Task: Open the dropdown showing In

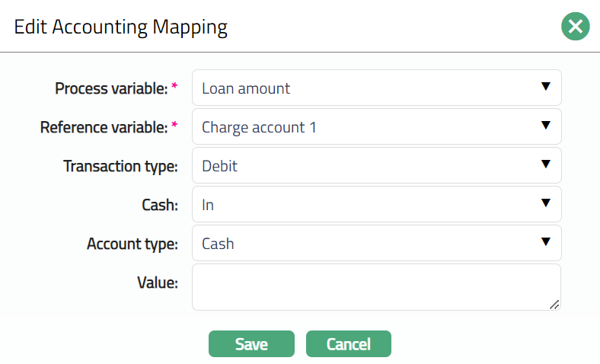Action: click(365, 204)
